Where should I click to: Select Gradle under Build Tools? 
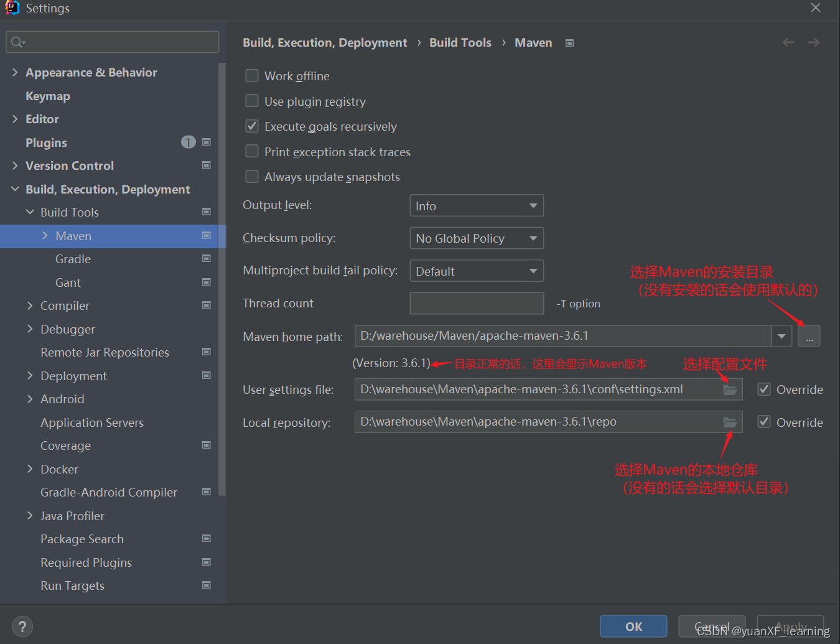(73, 259)
